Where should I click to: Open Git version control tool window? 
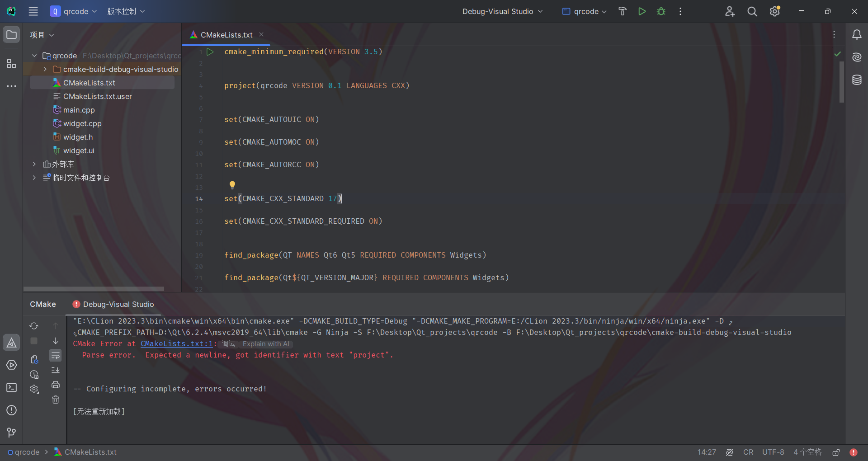click(11, 433)
